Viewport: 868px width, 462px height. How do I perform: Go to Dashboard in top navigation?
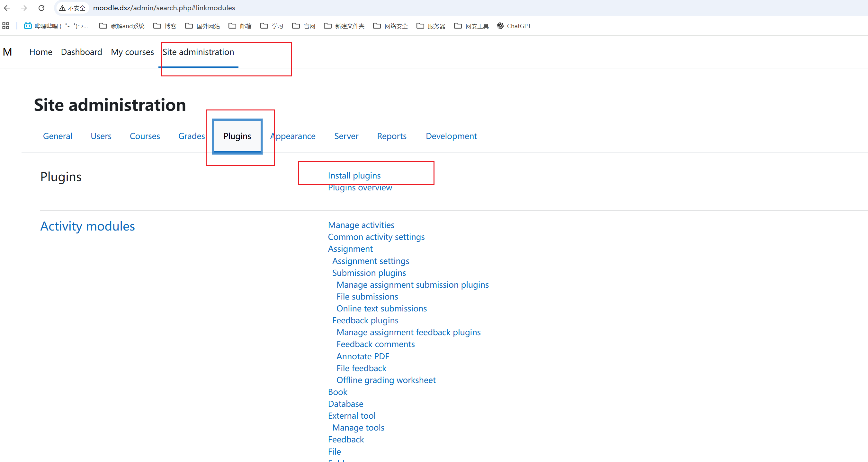click(81, 52)
